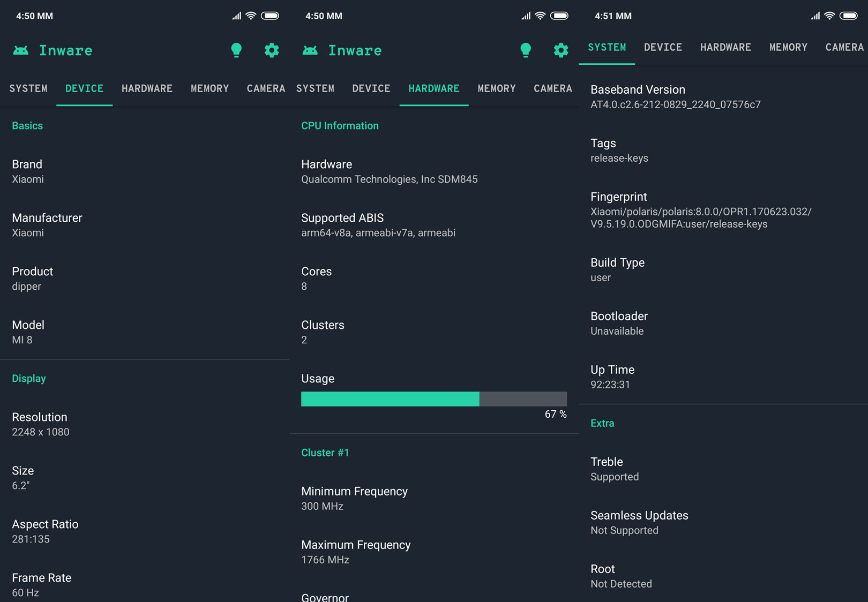Image resolution: width=868 pixels, height=602 pixels.
Task: Tap the lightbulb icon on the Device screen
Action: (x=236, y=50)
